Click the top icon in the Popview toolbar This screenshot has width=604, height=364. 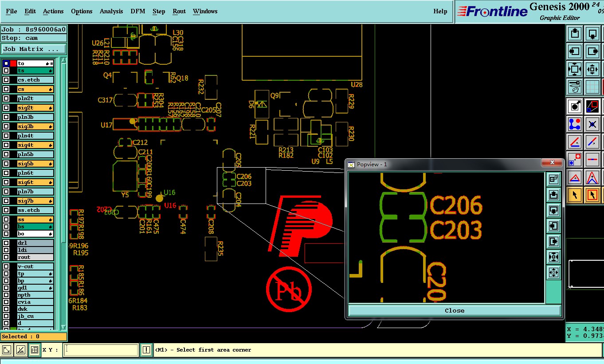point(553,179)
